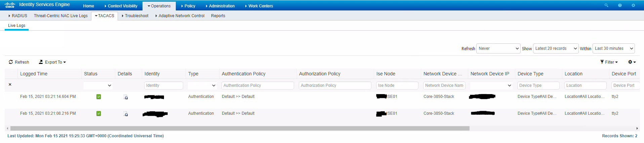Expand the Troubleshoot submenu
Screen dimensions: 644x143
pos(135,16)
